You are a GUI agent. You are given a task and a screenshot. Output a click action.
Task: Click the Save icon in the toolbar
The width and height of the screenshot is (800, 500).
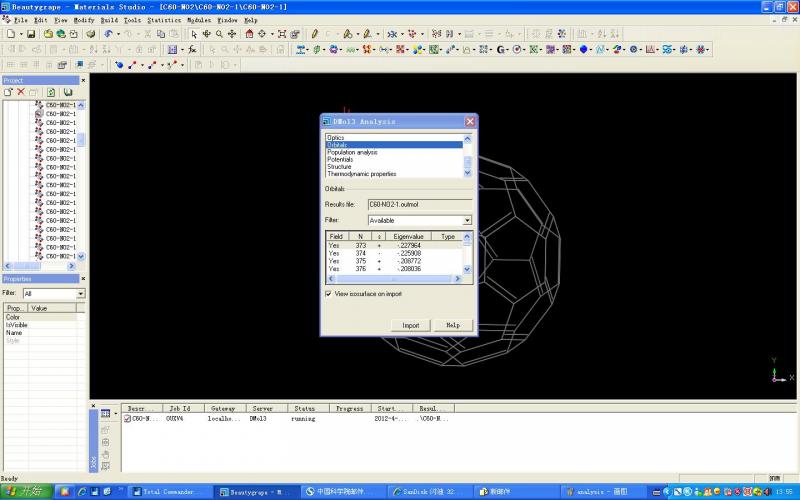coord(31,34)
